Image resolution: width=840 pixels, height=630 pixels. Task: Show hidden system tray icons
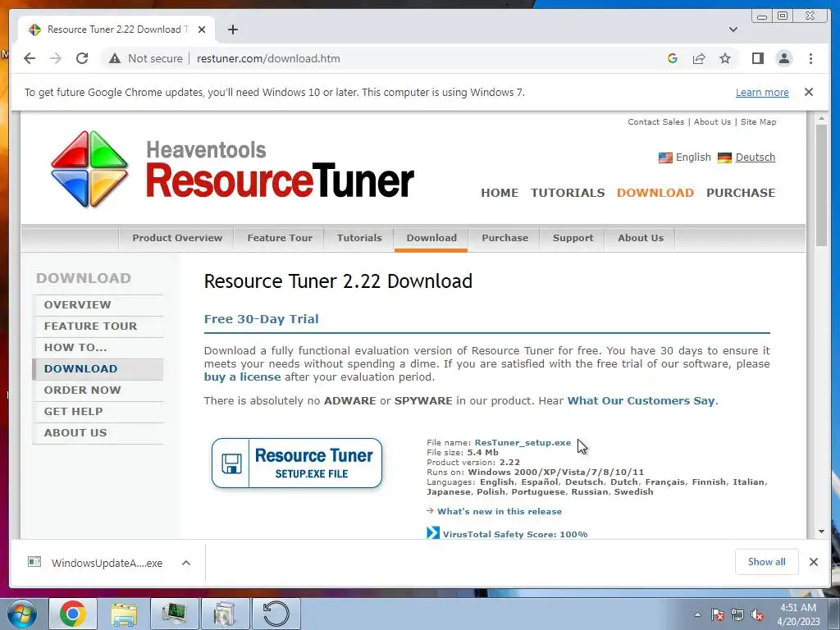click(697, 614)
